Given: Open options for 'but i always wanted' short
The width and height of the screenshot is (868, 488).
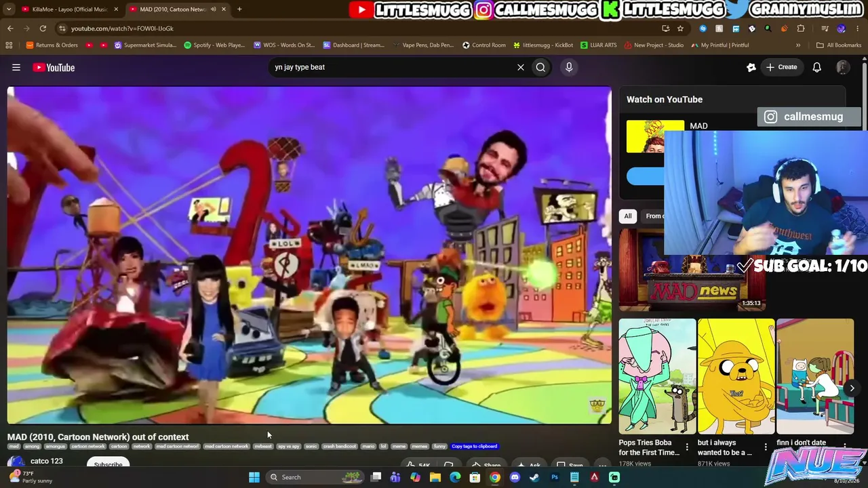Looking at the screenshot, I should click(766, 447).
